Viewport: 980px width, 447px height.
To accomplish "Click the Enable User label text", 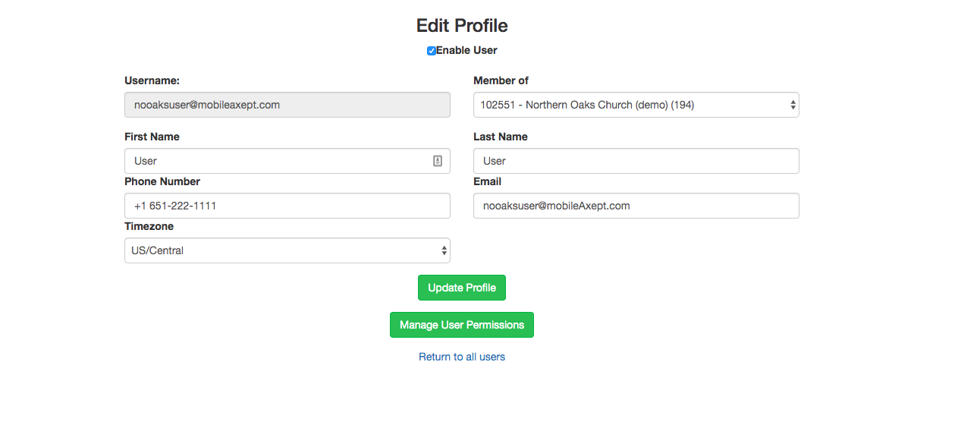I will pyautogui.click(x=466, y=50).
